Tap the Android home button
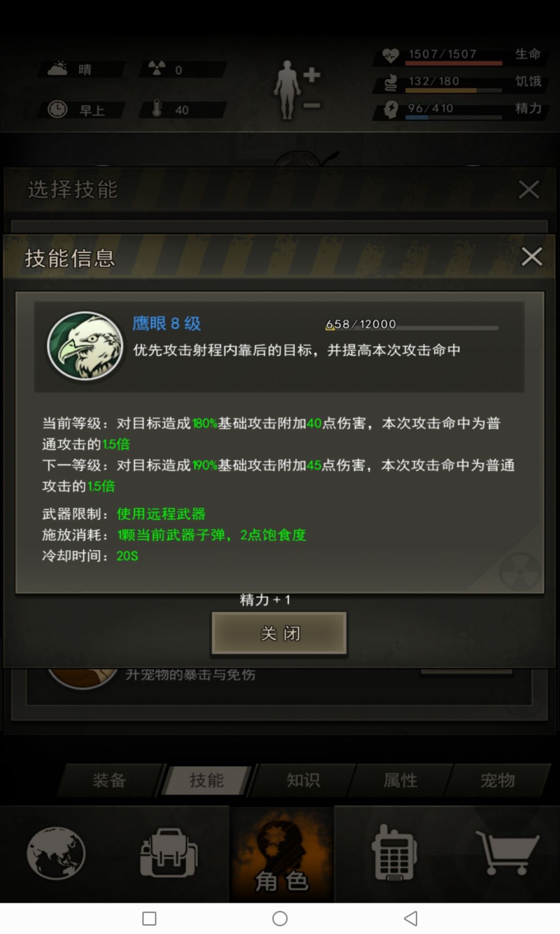The image size is (560, 934). (x=280, y=918)
